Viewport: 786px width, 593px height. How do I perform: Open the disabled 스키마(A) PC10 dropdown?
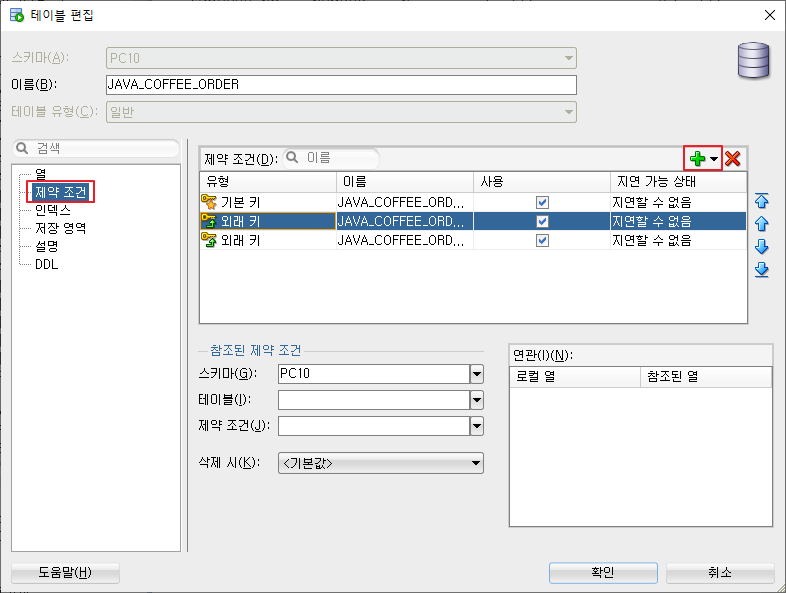341,58
